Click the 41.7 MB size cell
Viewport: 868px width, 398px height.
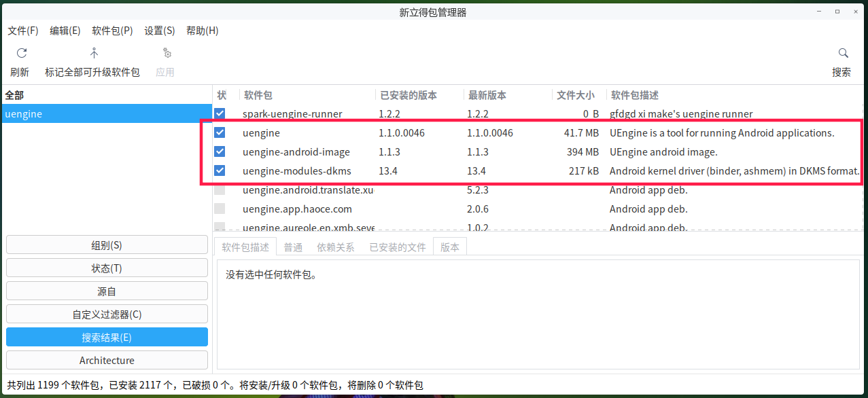pyautogui.click(x=581, y=133)
